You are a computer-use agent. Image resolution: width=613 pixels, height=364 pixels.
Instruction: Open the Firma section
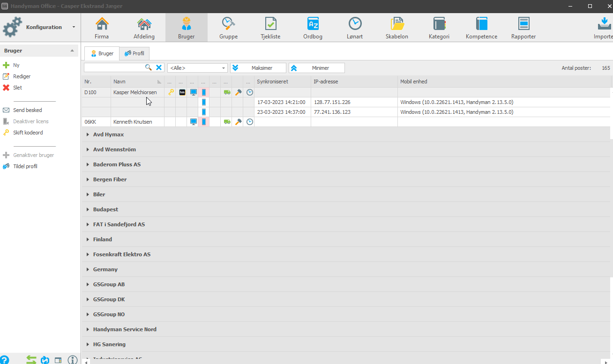pyautogui.click(x=102, y=28)
